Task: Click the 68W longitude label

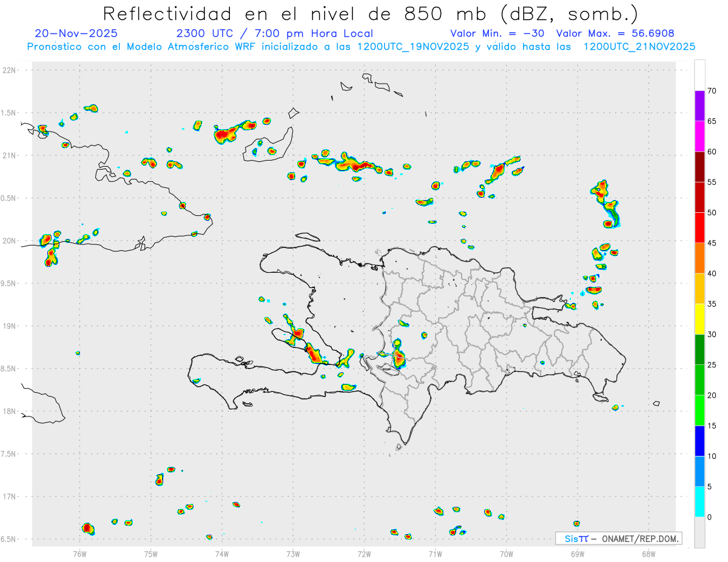Action: tap(649, 553)
